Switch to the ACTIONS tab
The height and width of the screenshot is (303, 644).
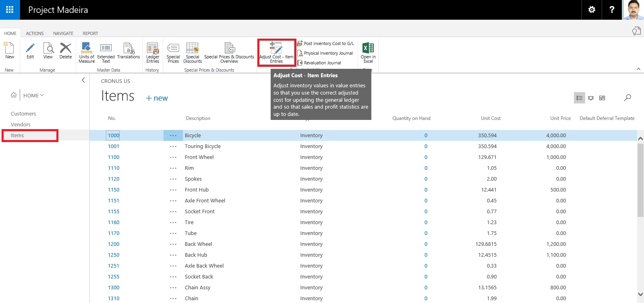35,33
